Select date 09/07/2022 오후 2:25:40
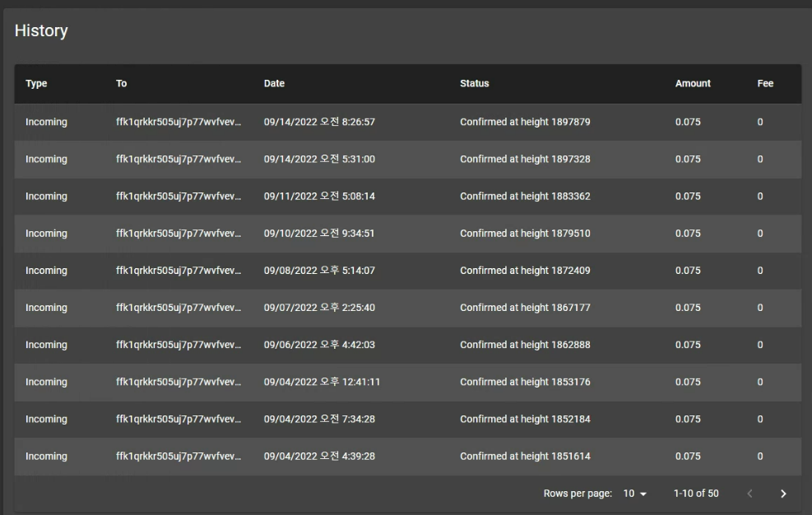 pyautogui.click(x=319, y=308)
